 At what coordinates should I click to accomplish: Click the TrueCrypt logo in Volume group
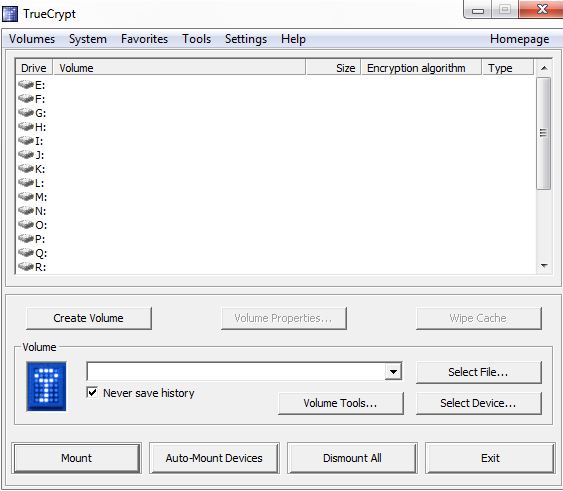[x=46, y=386]
